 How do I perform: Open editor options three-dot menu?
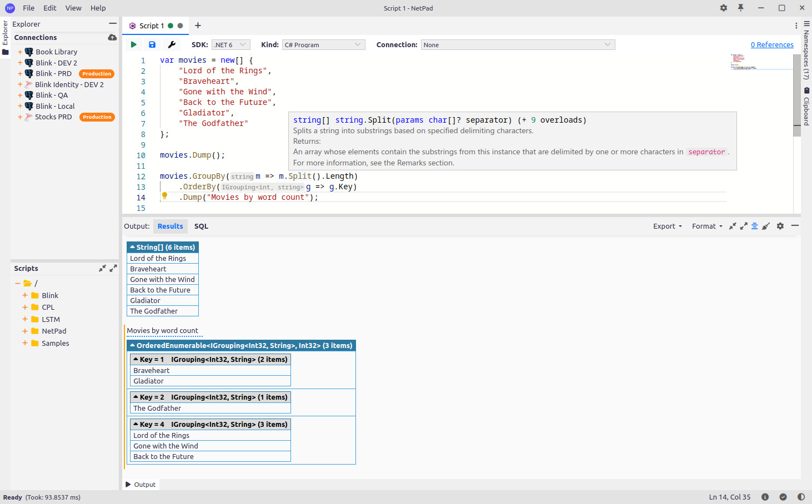796,26
